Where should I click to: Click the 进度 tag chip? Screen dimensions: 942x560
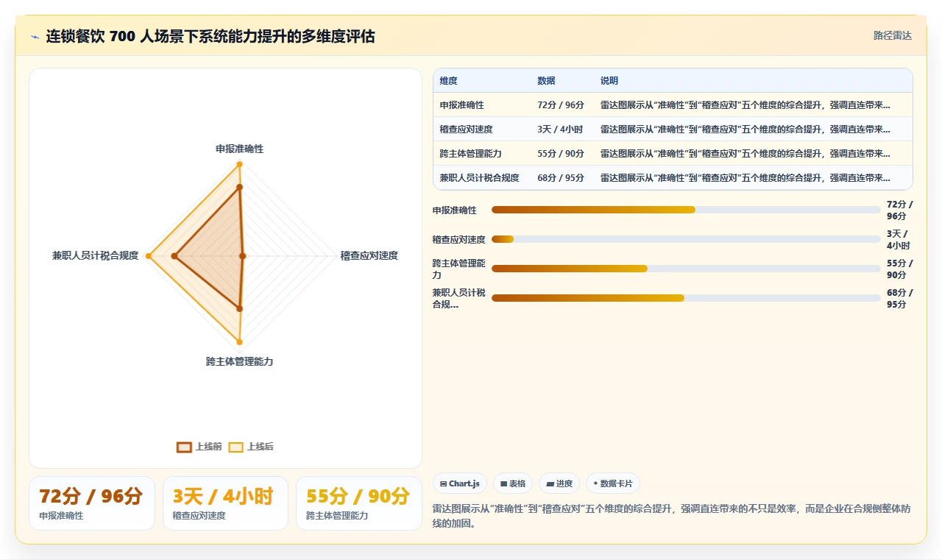tap(559, 483)
